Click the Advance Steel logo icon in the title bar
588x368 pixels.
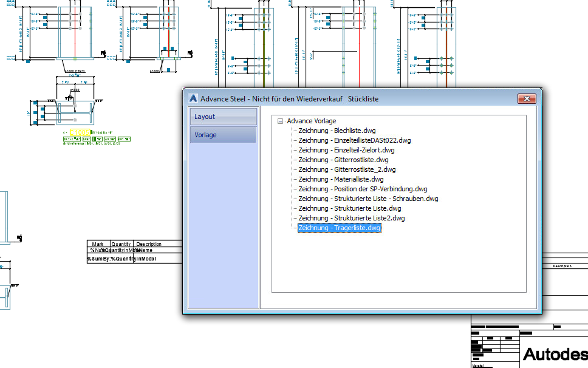pyautogui.click(x=193, y=98)
